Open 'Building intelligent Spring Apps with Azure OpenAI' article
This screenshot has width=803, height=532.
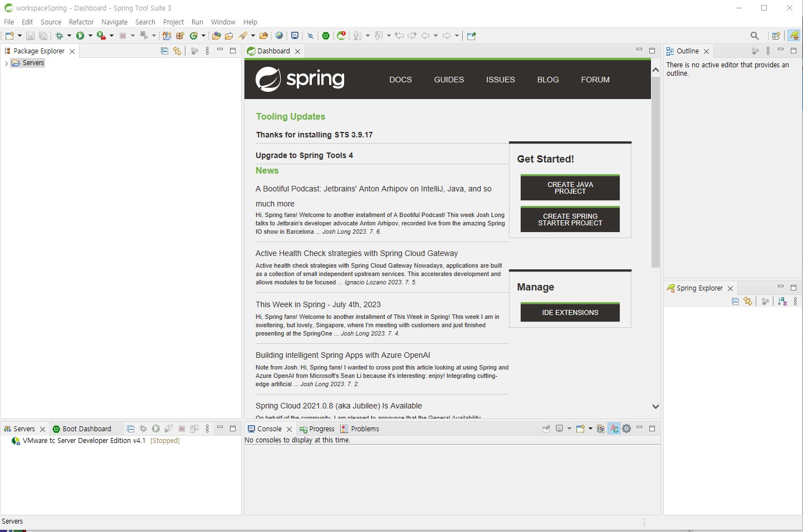tap(342, 355)
